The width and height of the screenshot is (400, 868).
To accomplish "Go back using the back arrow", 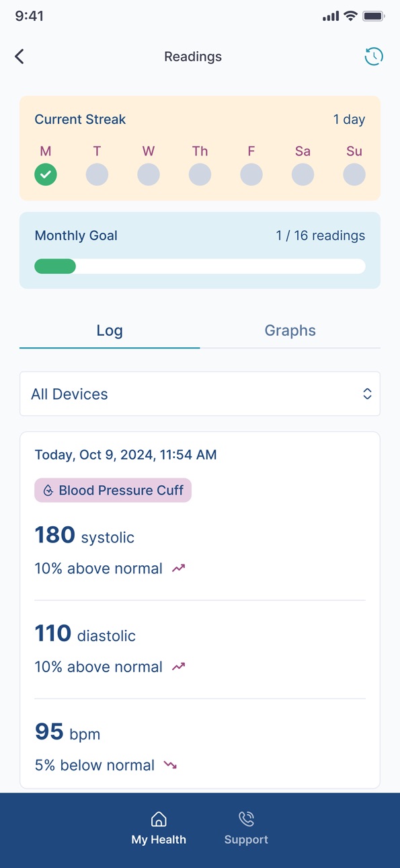I will click(19, 57).
